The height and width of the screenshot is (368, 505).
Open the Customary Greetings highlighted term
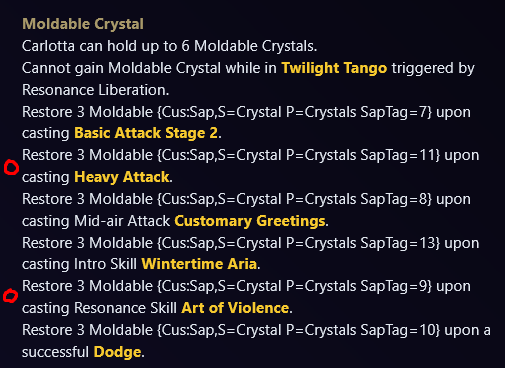point(250,221)
